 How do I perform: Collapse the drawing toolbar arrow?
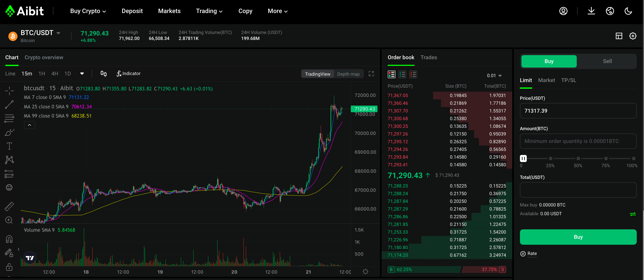click(x=19, y=249)
